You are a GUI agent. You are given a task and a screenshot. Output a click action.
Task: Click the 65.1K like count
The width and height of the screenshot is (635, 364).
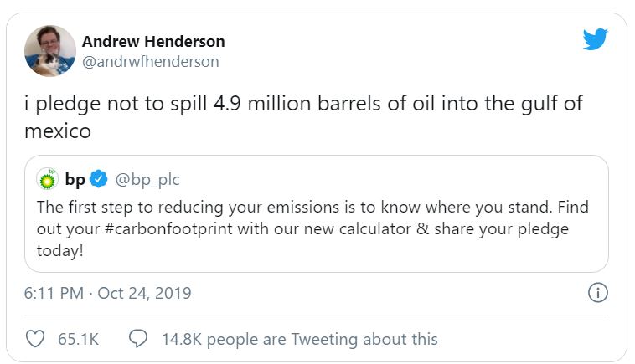click(x=78, y=339)
